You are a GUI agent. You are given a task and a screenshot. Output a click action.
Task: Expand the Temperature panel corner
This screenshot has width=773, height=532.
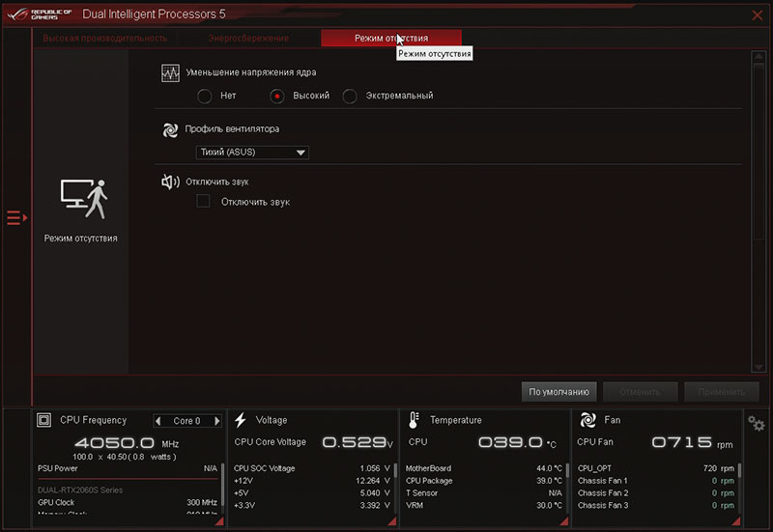[x=564, y=520]
